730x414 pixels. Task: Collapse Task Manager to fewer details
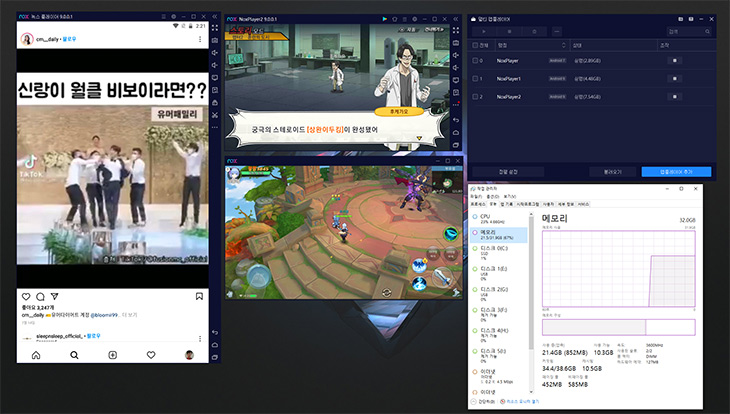coord(484,401)
